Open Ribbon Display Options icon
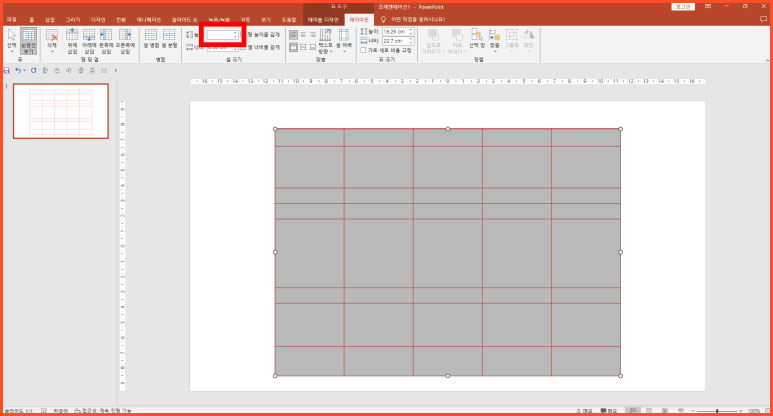This screenshot has width=773, height=416. 708,6
